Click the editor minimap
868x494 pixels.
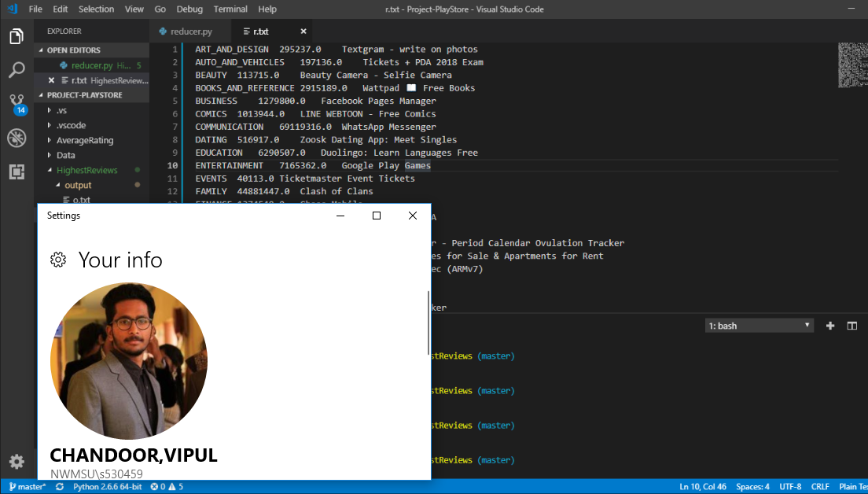pyautogui.click(x=851, y=65)
